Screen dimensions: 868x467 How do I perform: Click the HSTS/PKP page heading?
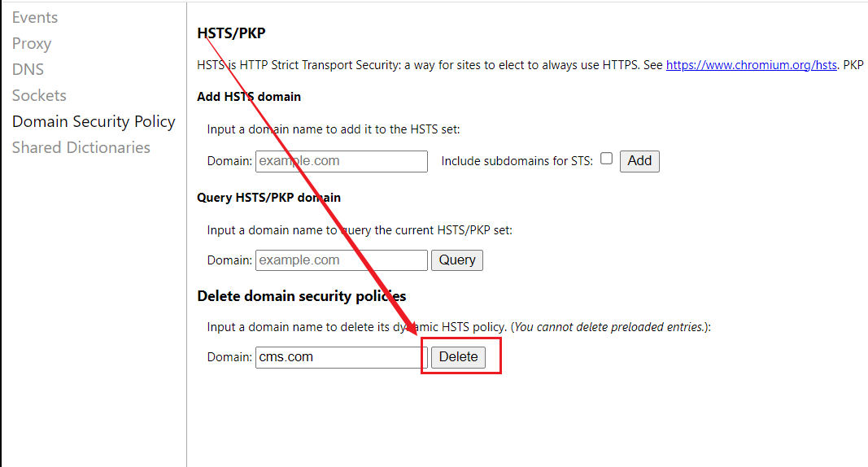tap(231, 33)
